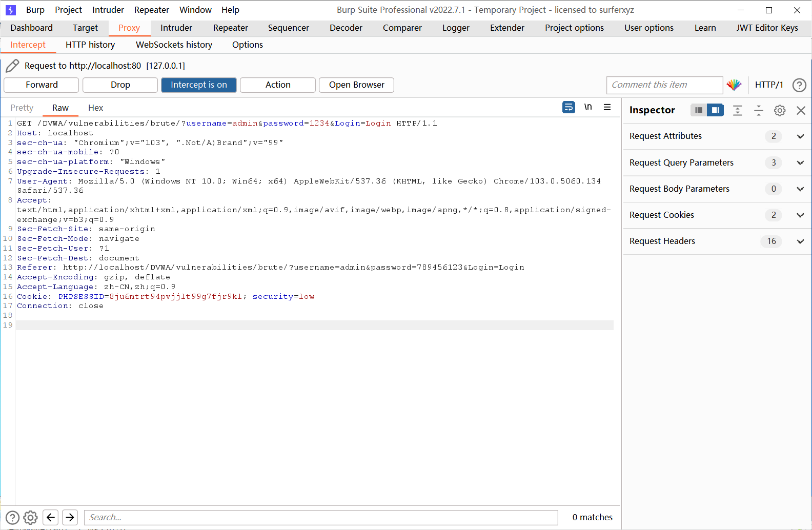Open the Help menu
Viewport: 812px width, 530px height.
pos(230,10)
